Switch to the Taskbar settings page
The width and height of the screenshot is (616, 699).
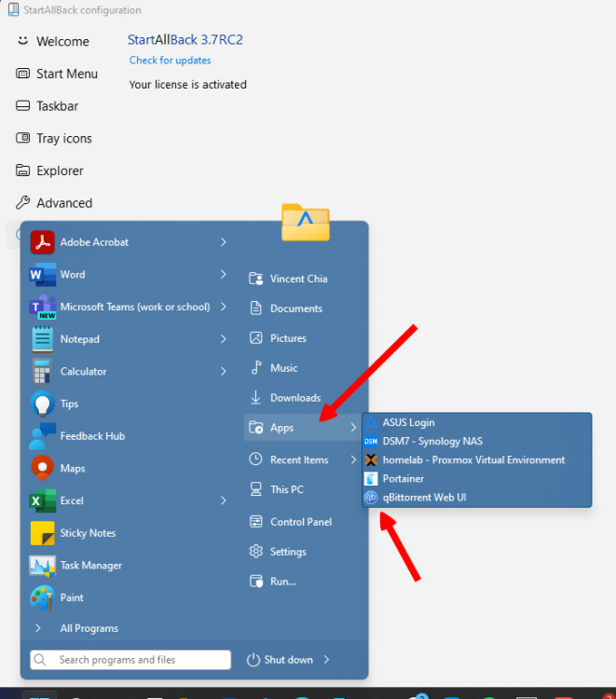[57, 106]
